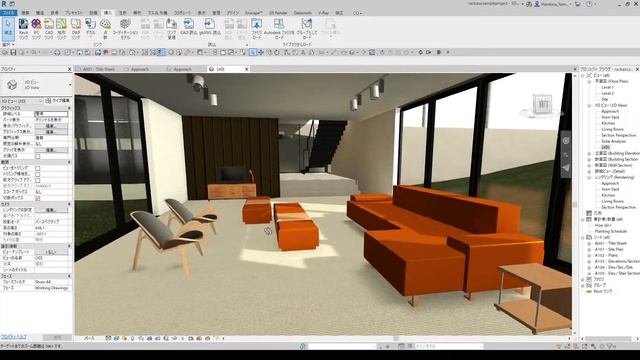Click the 前 face of the ViewCube

click(x=543, y=104)
